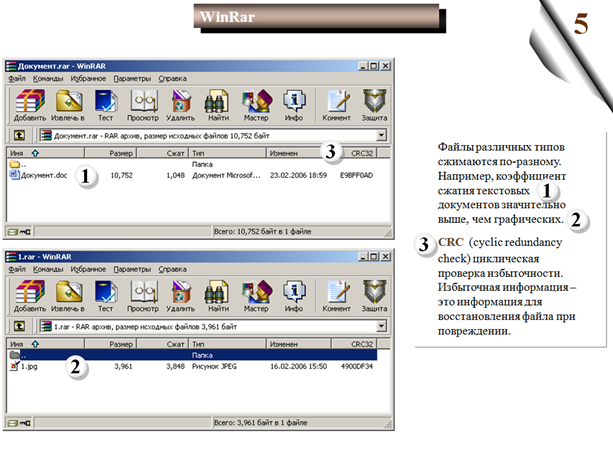
Task: Open Параметры menu in Документ.rar window
Action: [132, 79]
